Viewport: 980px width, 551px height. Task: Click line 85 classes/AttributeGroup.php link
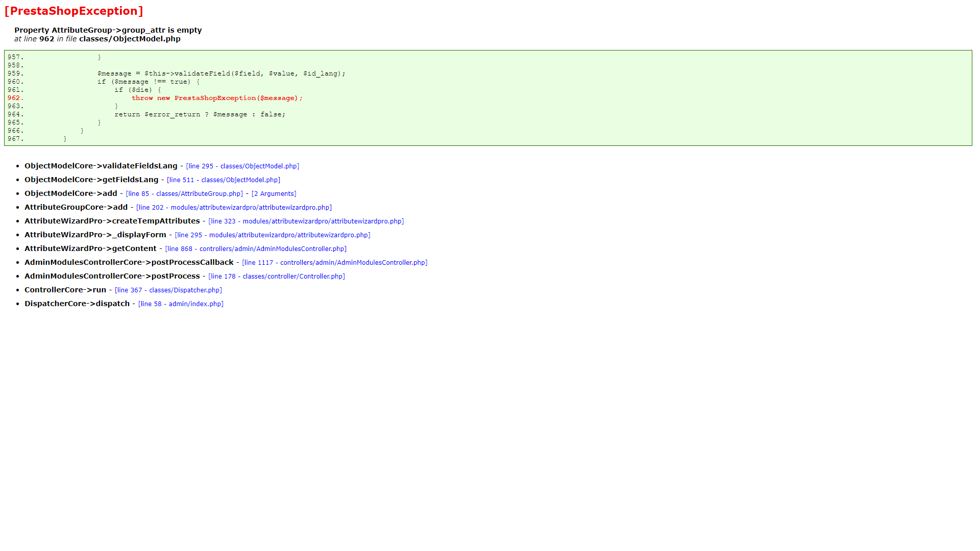point(184,194)
